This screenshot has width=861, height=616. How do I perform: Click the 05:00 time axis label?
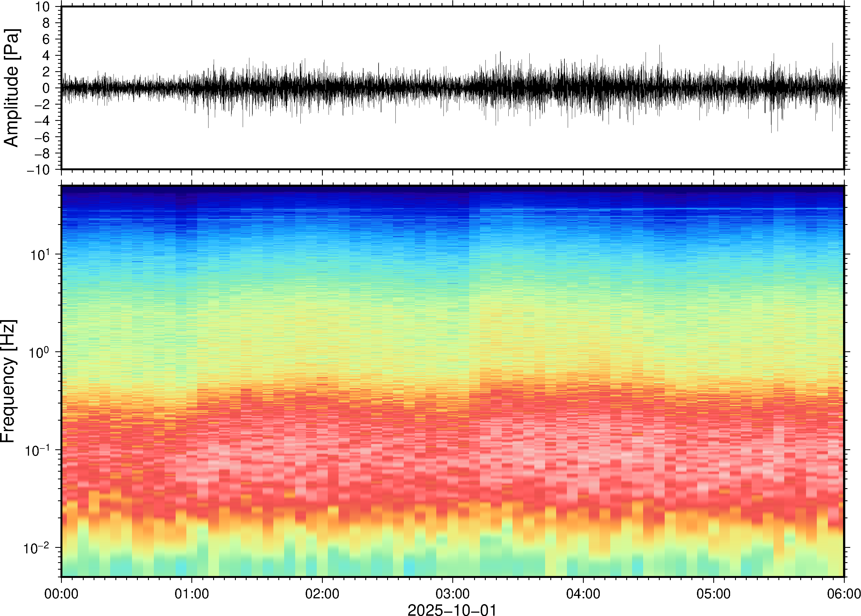[x=713, y=594]
